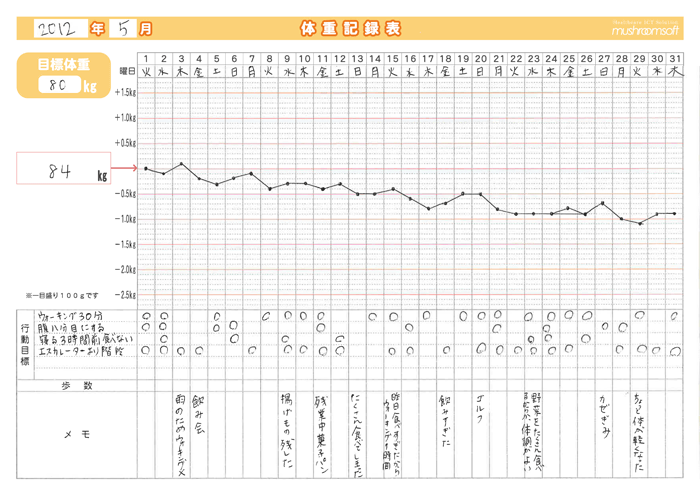Toggle the walking circle on day 17
The image size is (700, 495).
426,316
